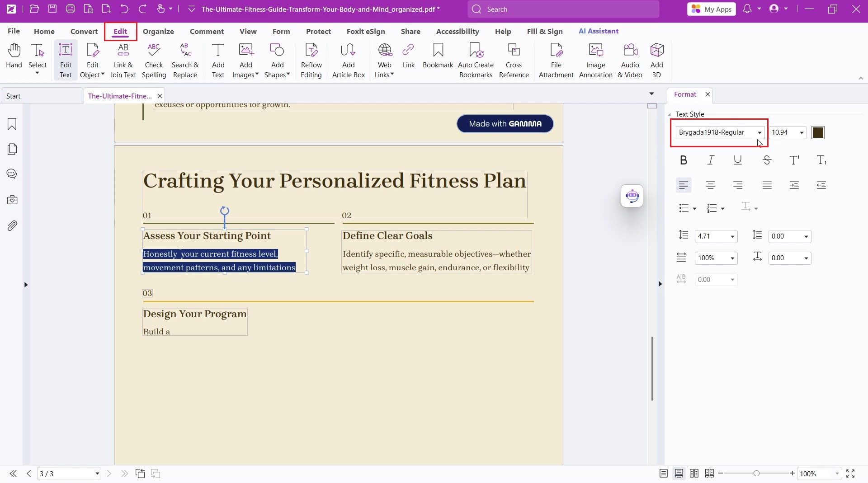
Task: Click the zoom in plus button
Action: (793, 474)
